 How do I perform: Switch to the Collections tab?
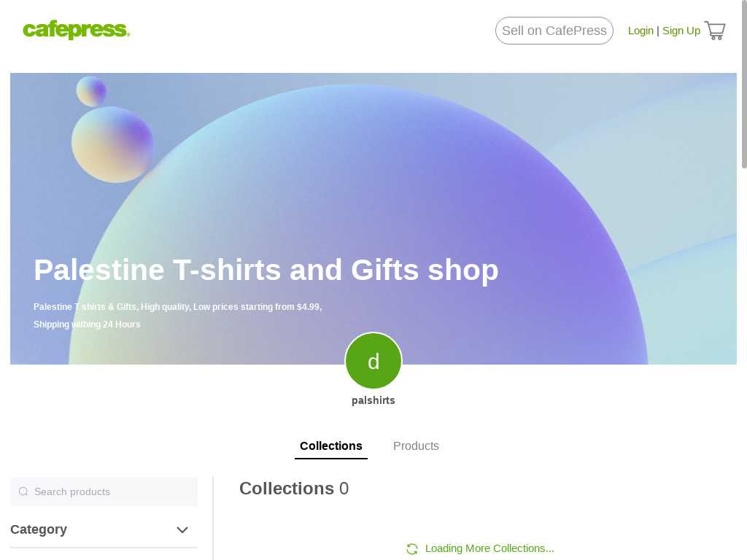(x=331, y=446)
